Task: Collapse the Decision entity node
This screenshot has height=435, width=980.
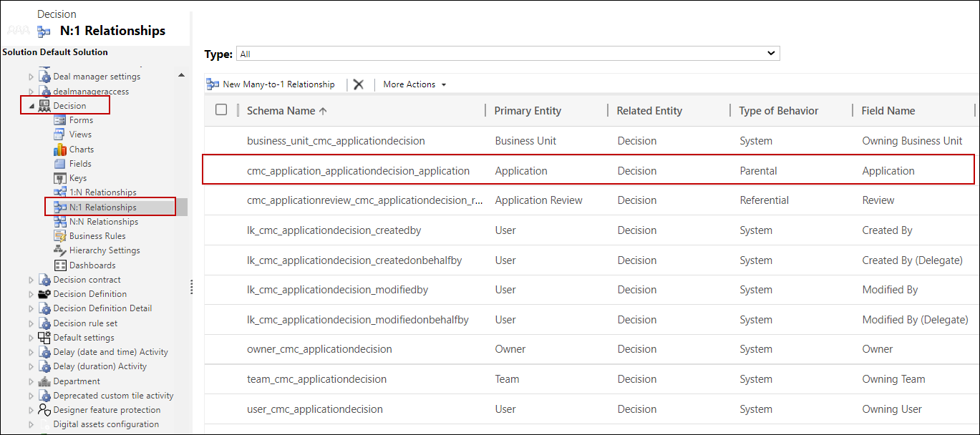Action: (x=31, y=107)
